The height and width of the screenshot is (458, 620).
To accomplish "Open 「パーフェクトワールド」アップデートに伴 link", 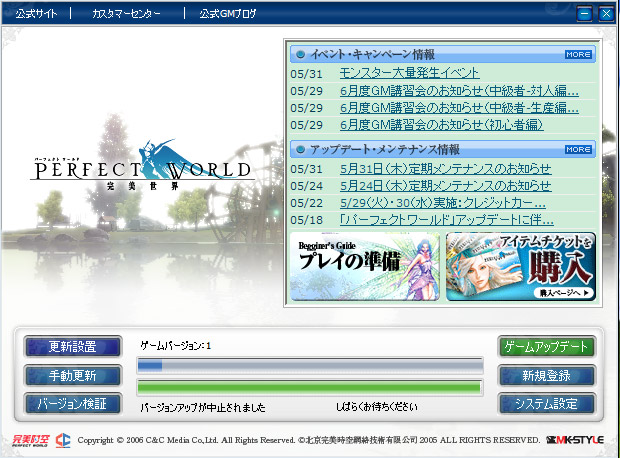I will [x=446, y=220].
